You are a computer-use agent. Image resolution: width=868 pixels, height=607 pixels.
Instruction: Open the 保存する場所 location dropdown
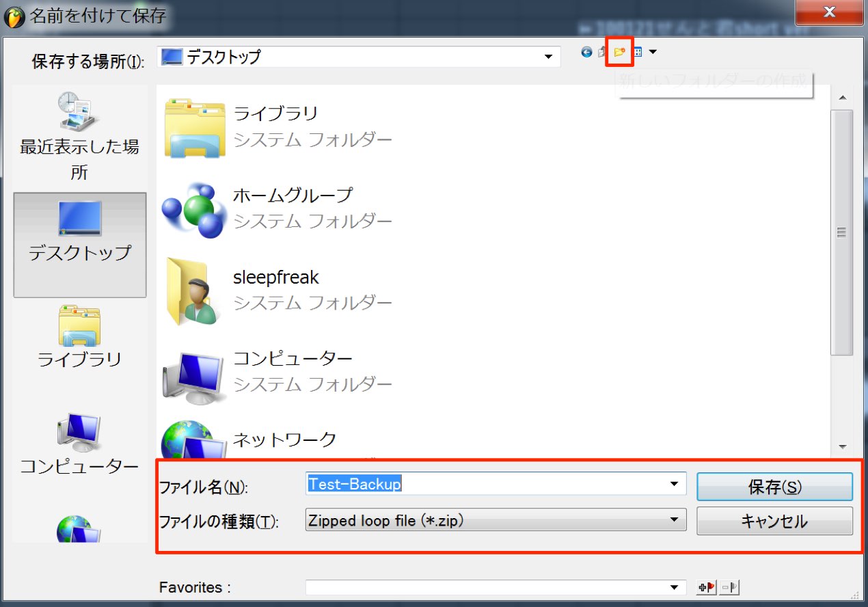pyautogui.click(x=358, y=57)
